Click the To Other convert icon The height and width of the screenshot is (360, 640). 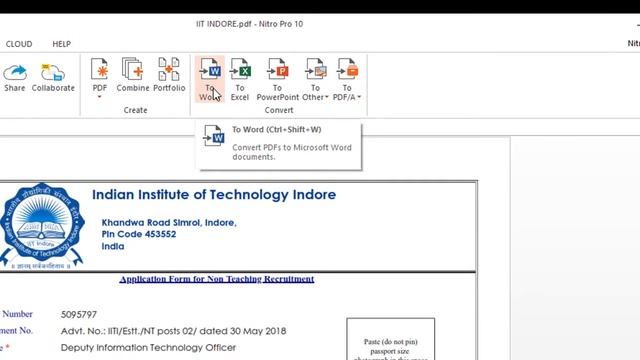[315, 69]
